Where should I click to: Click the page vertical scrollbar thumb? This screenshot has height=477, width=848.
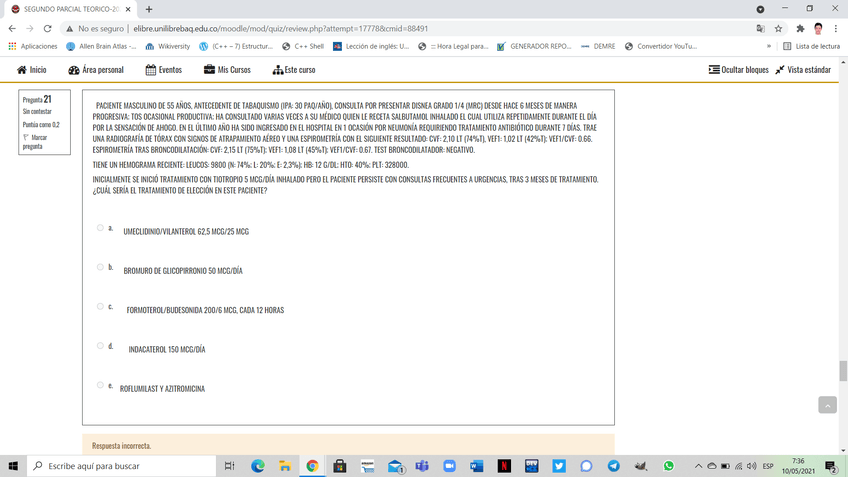(x=843, y=371)
